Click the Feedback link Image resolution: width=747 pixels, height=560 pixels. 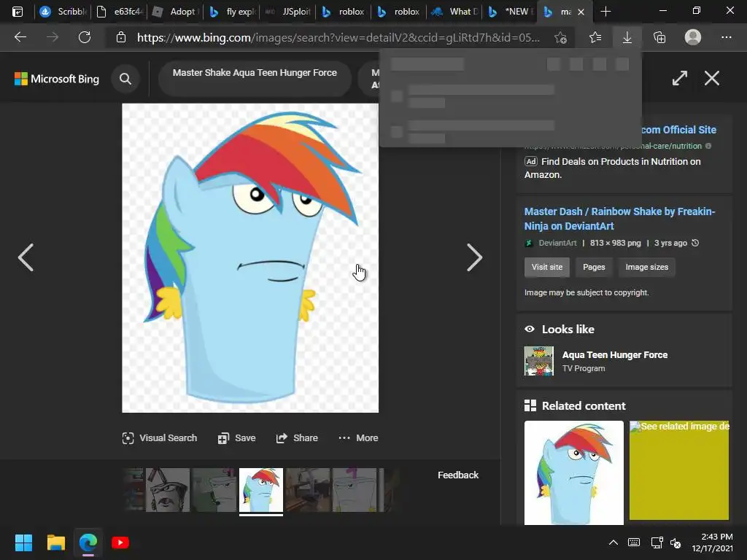point(458,475)
